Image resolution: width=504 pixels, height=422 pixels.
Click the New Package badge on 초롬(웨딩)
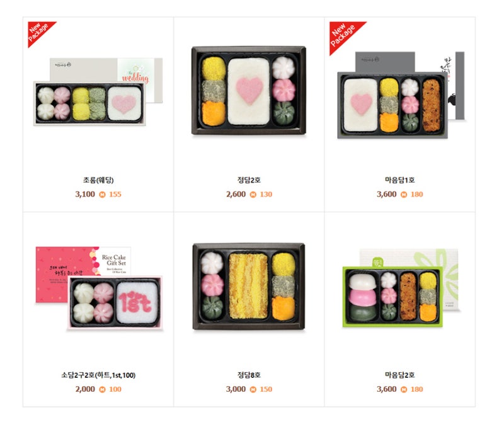pyautogui.click(x=39, y=32)
